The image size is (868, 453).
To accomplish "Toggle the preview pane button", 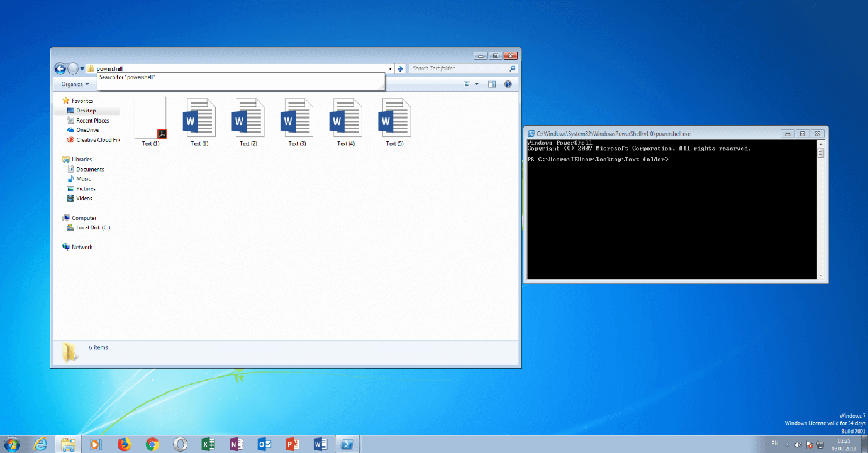I will (x=492, y=84).
